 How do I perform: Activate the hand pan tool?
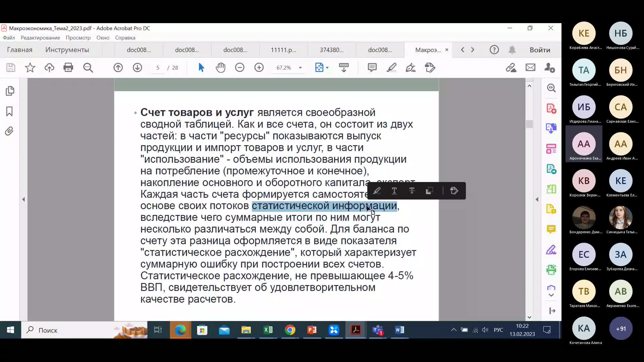(x=220, y=68)
